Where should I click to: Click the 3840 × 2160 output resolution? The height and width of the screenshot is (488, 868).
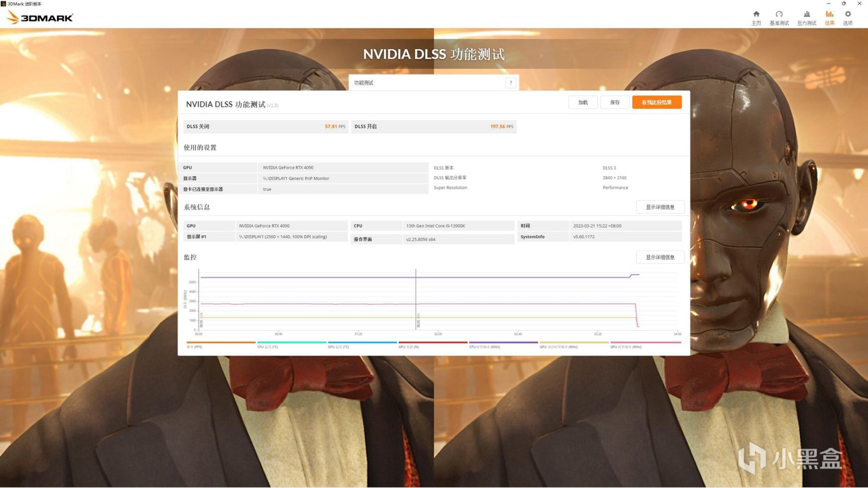pos(614,178)
